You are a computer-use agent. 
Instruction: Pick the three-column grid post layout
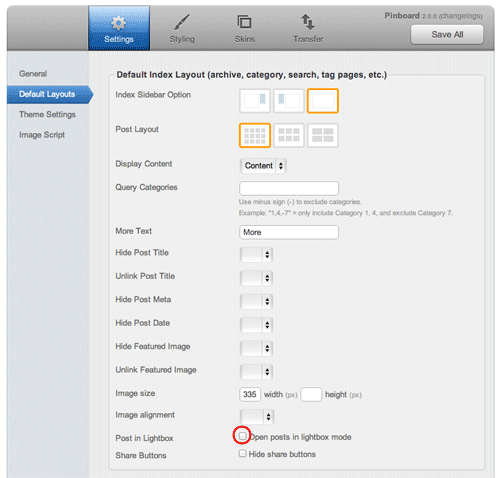pos(289,135)
